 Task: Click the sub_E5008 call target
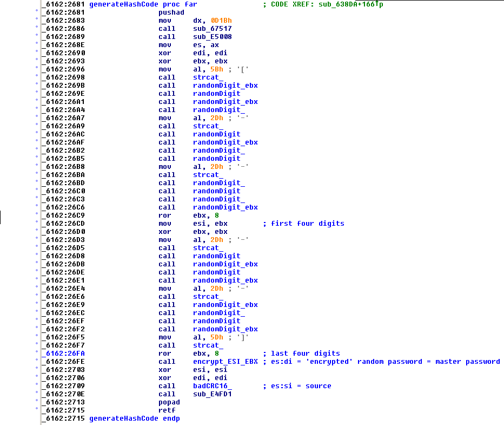(x=212, y=37)
